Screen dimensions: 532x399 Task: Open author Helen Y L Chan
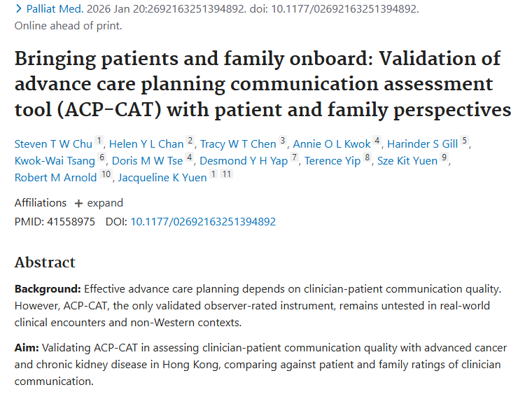click(147, 144)
